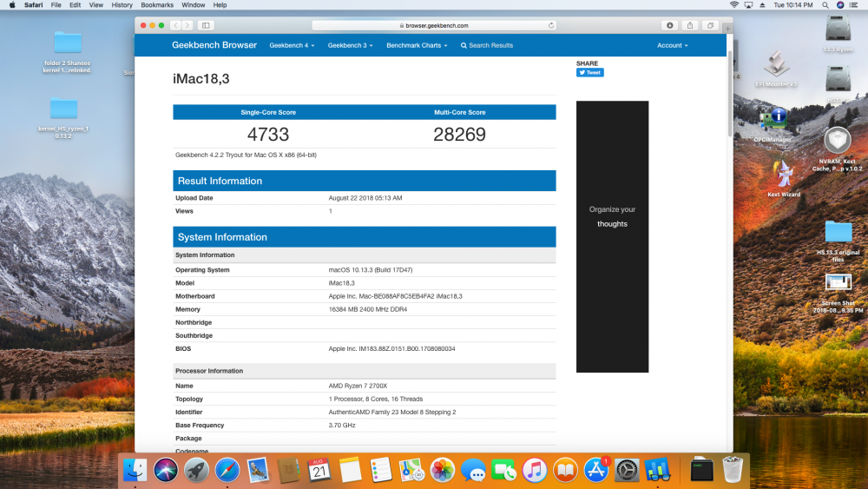Open the Account dropdown menu
The image size is (868, 489).
tap(672, 45)
